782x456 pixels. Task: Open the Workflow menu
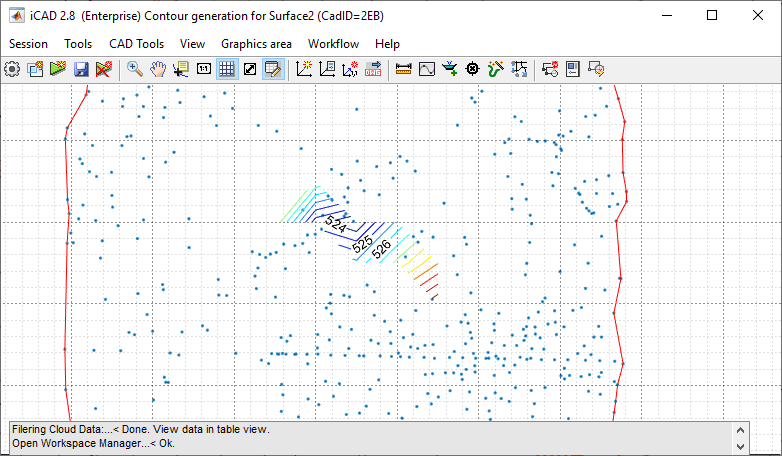click(333, 44)
